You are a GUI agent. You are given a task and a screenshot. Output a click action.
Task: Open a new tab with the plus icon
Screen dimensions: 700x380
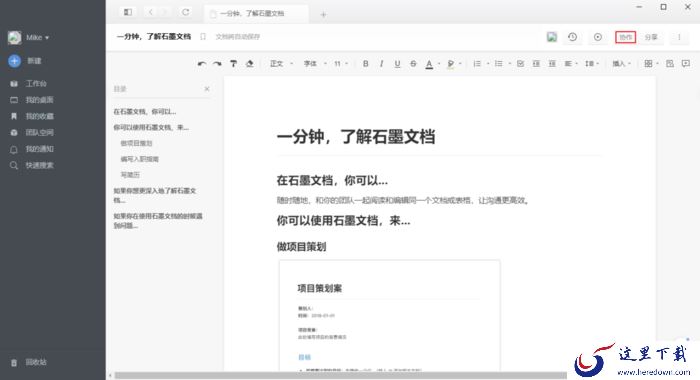pyautogui.click(x=323, y=15)
